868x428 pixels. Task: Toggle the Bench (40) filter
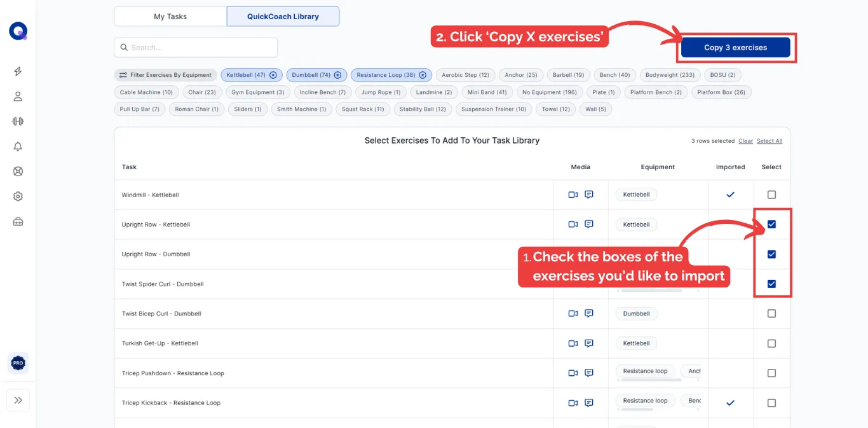614,75
